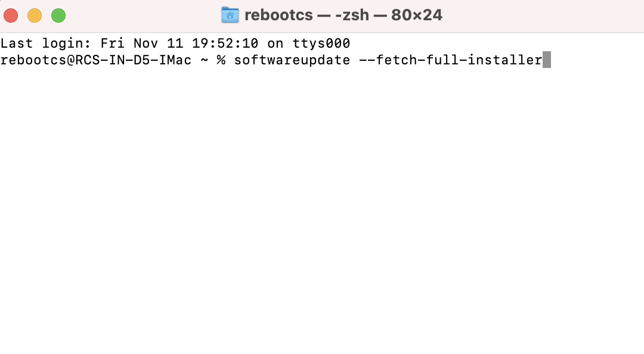Click the "rebootcs@RCS-IN-D5-IMac" prompt hostname
The image size is (644, 354).
click(x=96, y=60)
